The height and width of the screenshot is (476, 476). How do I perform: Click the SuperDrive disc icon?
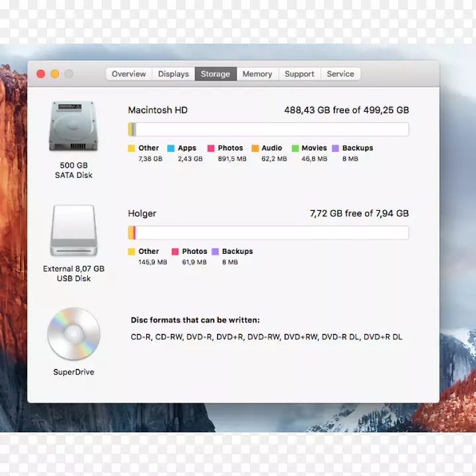click(x=73, y=334)
